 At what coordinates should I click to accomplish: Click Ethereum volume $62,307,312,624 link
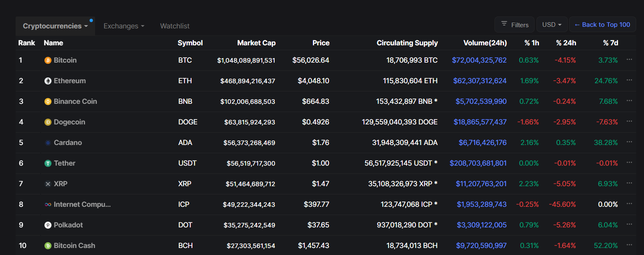coord(480,81)
